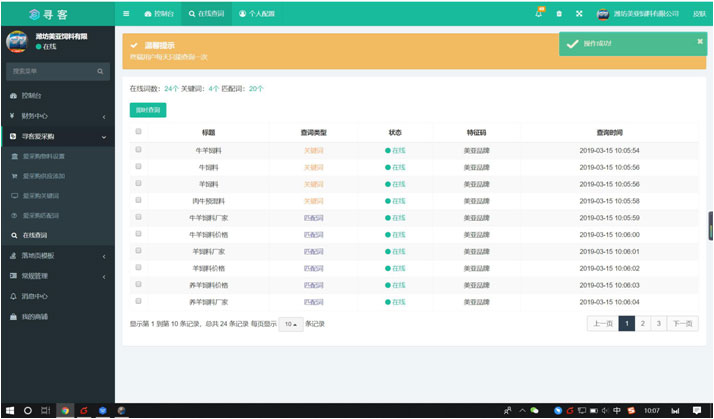The width and height of the screenshot is (714, 419).
Task: Toggle the select-all checkbox in table header
Action: coord(138,132)
